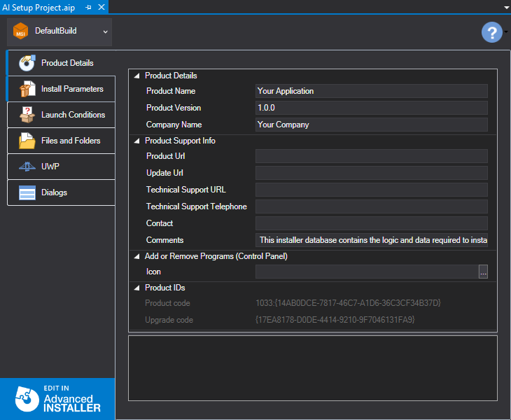Screen dimensions: 511x420
Task: Click the Dialogs window icon
Action: pyautogui.click(x=27, y=192)
